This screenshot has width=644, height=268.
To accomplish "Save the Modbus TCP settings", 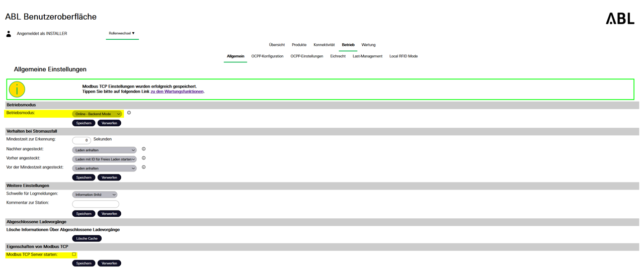I will click(x=84, y=263).
